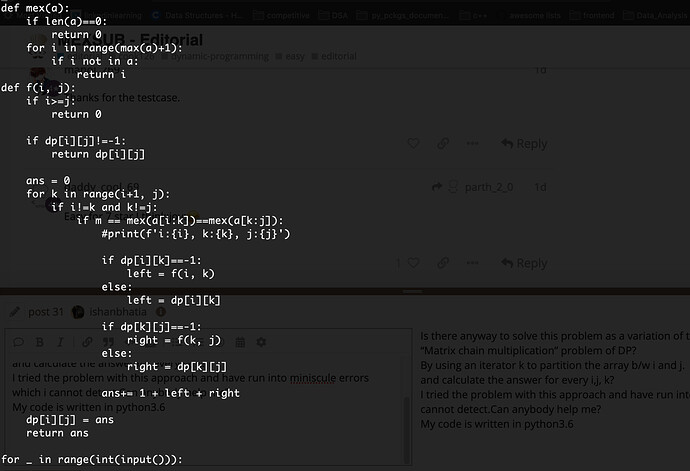Viewport: 690px width, 471px height.
Task: Open ellipsis menu on post replying to parth_2_0
Action: 472,263
